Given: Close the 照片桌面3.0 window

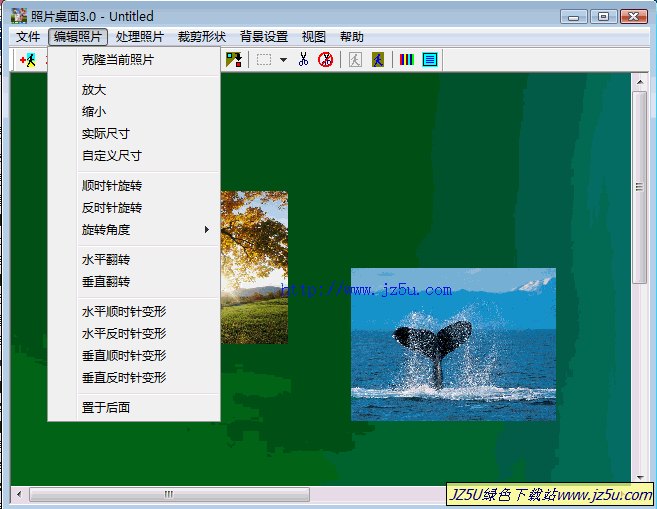Looking at the screenshot, I should pyautogui.click(x=634, y=17).
